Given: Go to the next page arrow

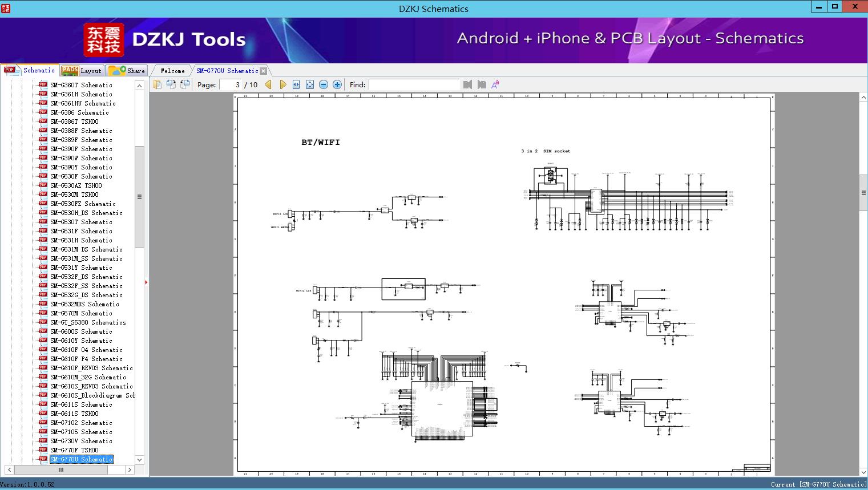Looking at the screenshot, I should click(x=282, y=84).
